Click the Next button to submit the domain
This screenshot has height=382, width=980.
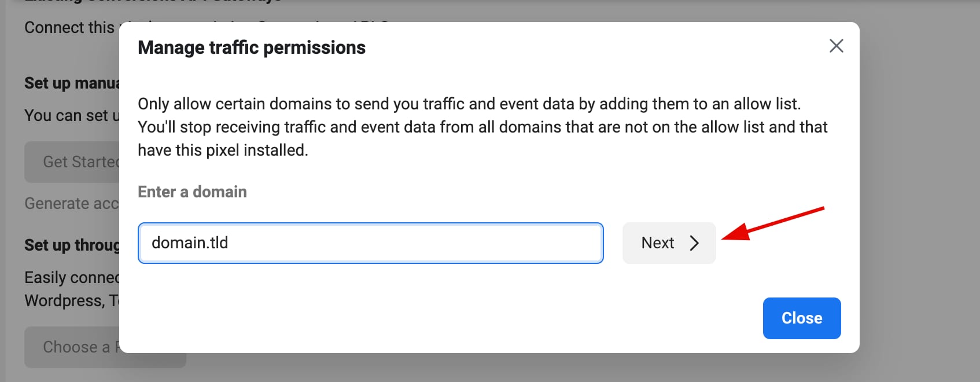click(x=668, y=243)
